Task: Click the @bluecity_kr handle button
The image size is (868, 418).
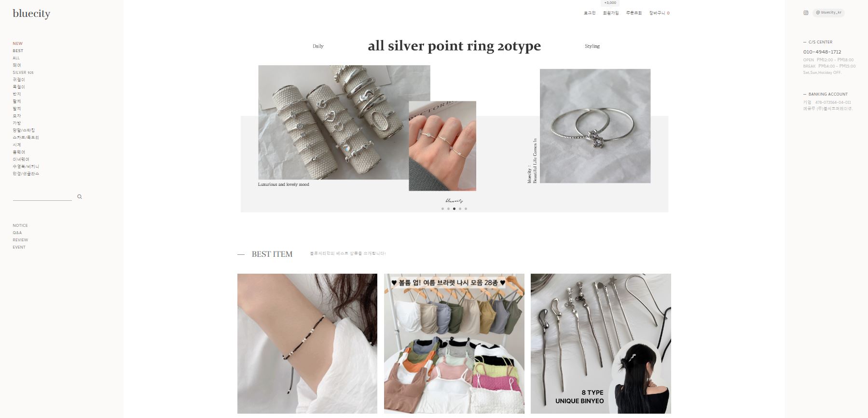Action: coord(828,13)
